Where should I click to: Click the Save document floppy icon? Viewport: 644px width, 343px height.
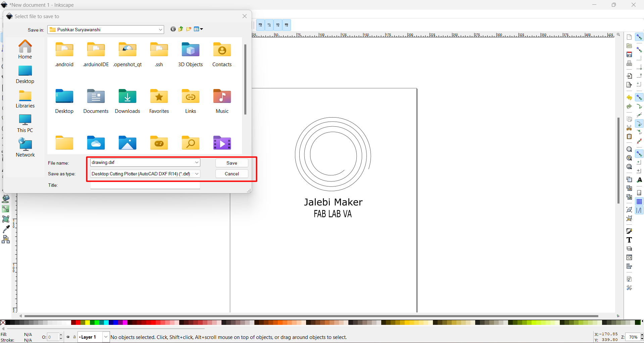coord(629,54)
